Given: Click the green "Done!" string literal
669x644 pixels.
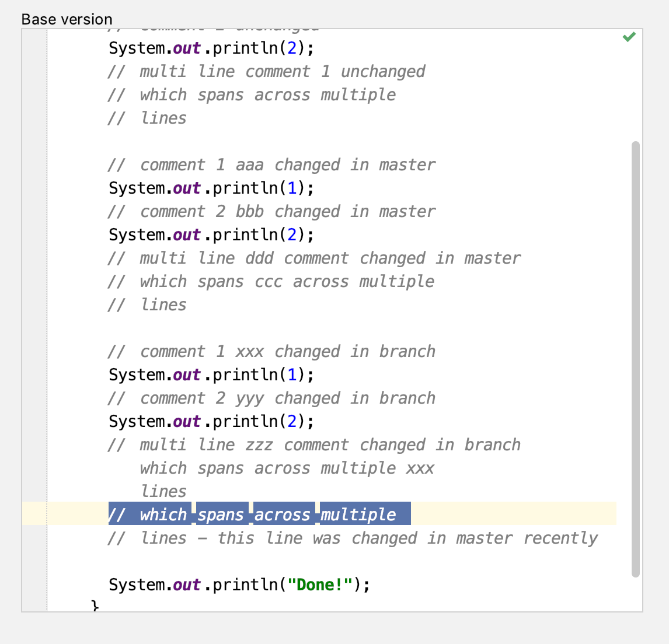Looking at the screenshot, I should [x=320, y=584].
